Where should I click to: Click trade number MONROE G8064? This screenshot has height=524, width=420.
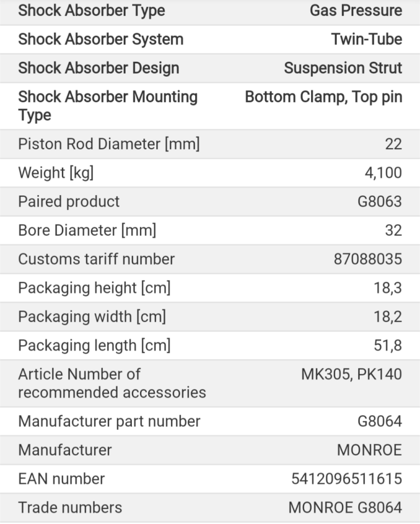pos(345,507)
